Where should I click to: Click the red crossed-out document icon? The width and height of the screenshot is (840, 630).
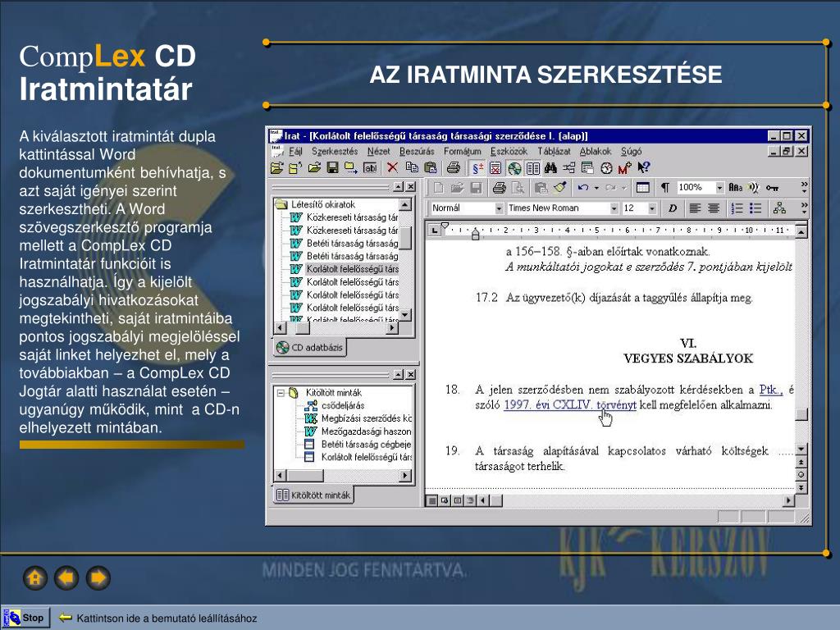[x=495, y=168]
